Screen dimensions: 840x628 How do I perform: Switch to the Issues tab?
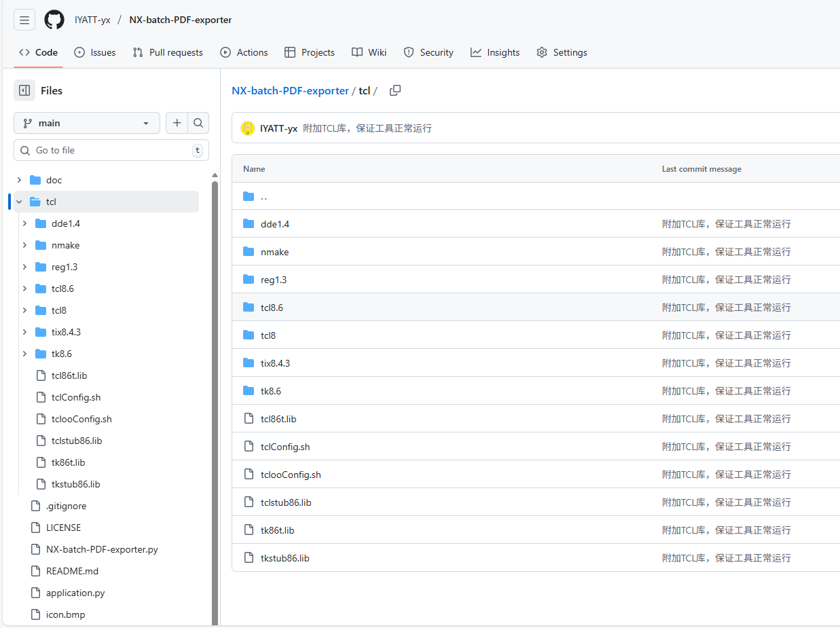click(x=95, y=52)
